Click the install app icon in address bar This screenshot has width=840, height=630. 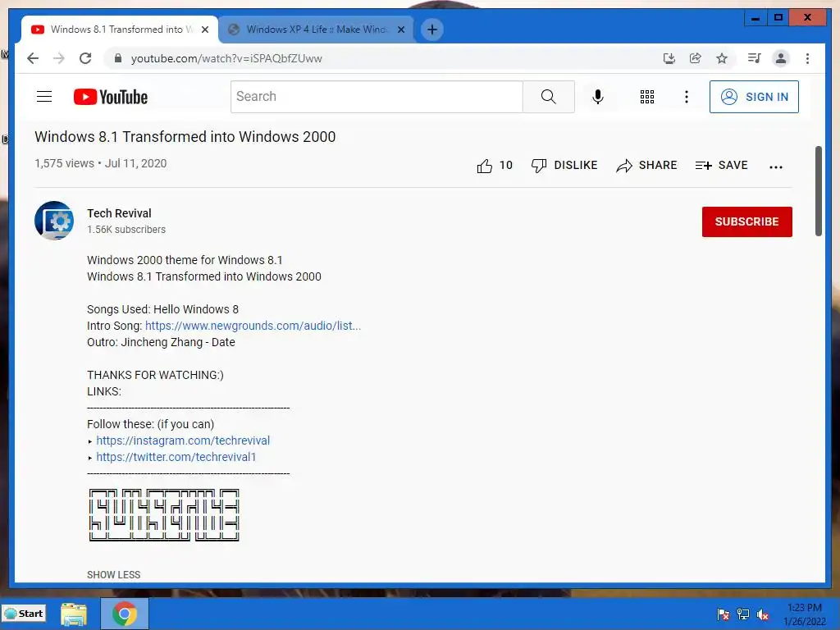pyautogui.click(x=669, y=58)
